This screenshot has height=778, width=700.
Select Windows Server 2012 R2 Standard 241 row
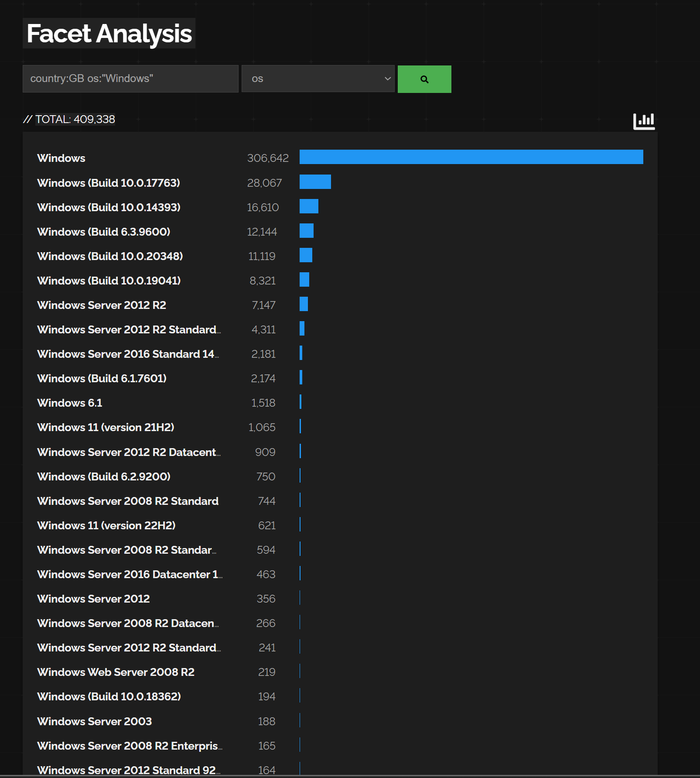[x=129, y=648]
